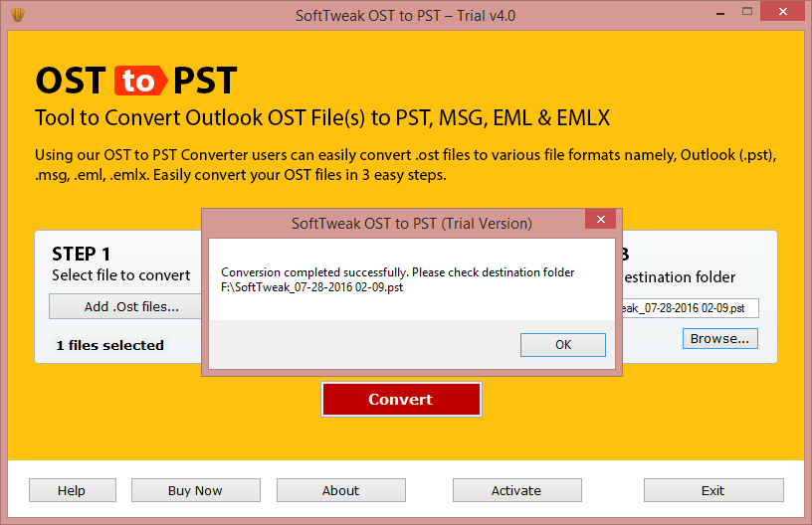812x525 pixels.
Task: Open the About button
Action: (x=340, y=490)
